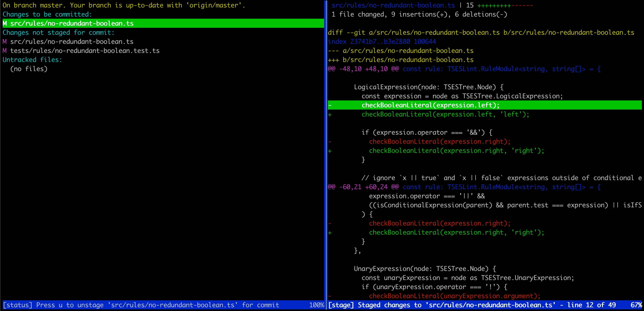The height and width of the screenshot is (311, 644).
Task: Select unstaged src/rules/no-redundant-boolean.ts entry
Action: pos(68,41)
